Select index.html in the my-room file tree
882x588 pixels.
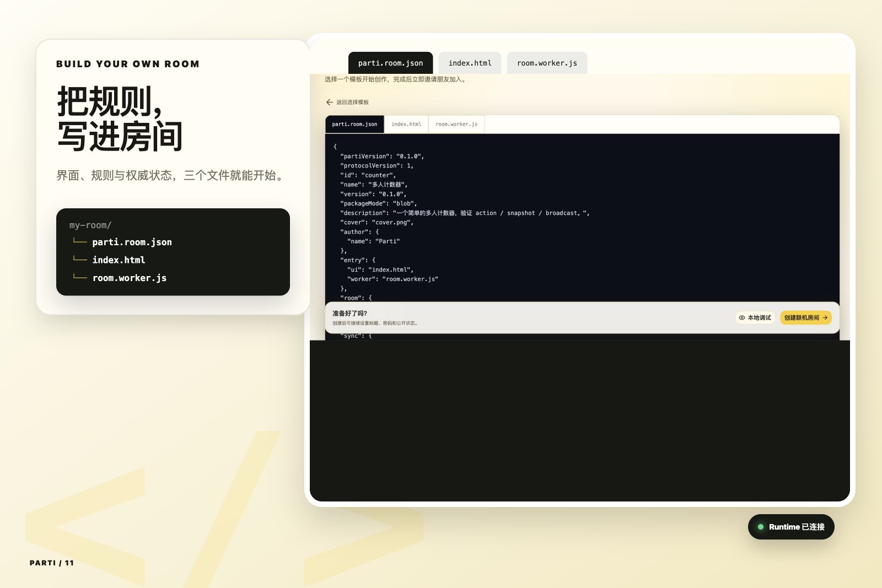coord(119,260)
